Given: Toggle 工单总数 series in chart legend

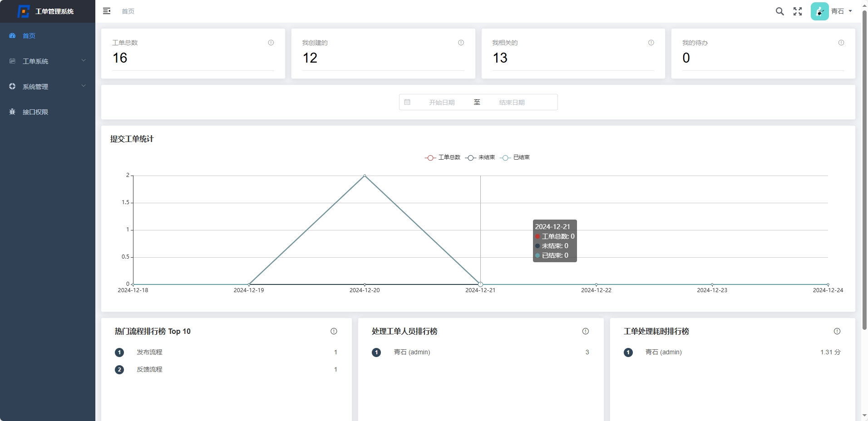Looking at the screenshot, I should (443, 157).
